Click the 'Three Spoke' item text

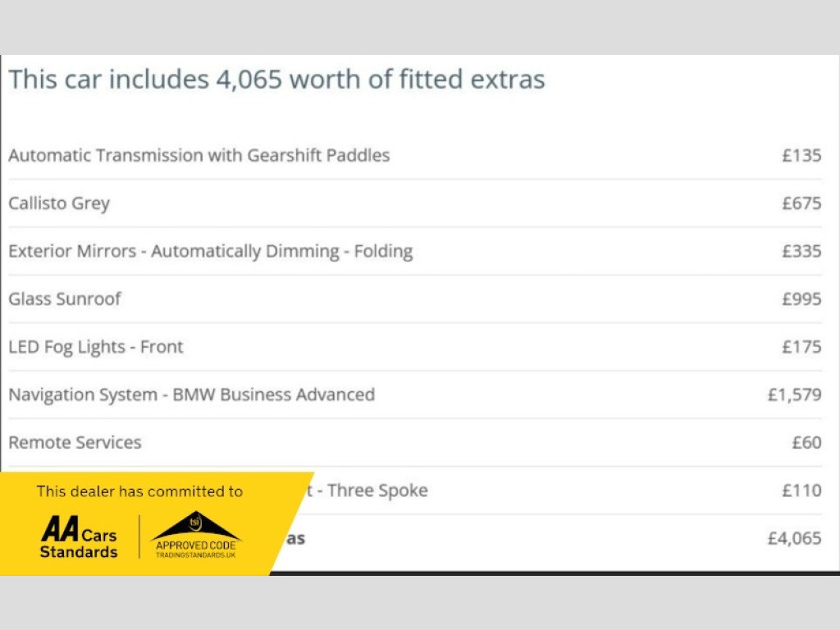pyautogui.click(x=377, y=491)
